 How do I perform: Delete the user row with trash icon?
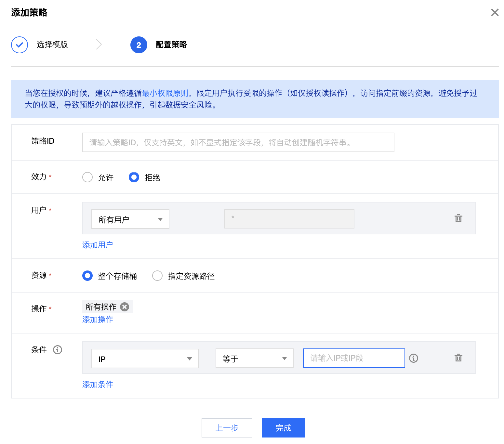coord(458,218)
